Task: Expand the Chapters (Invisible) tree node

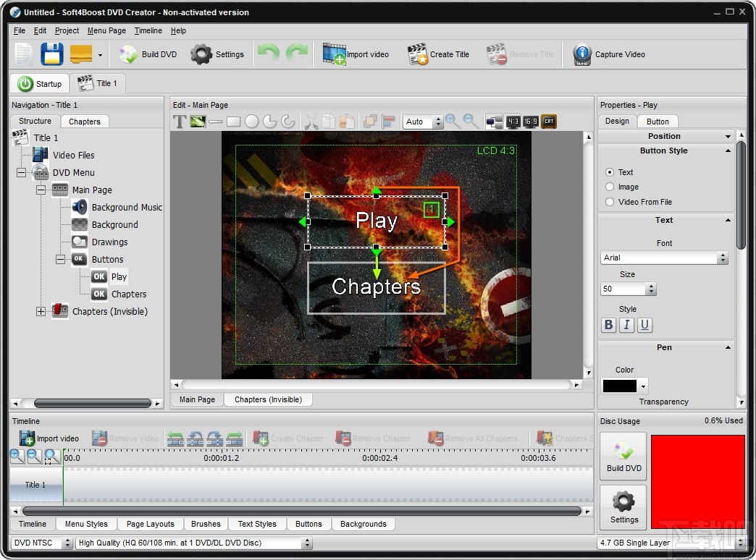Action: click(x=41, y=311)
